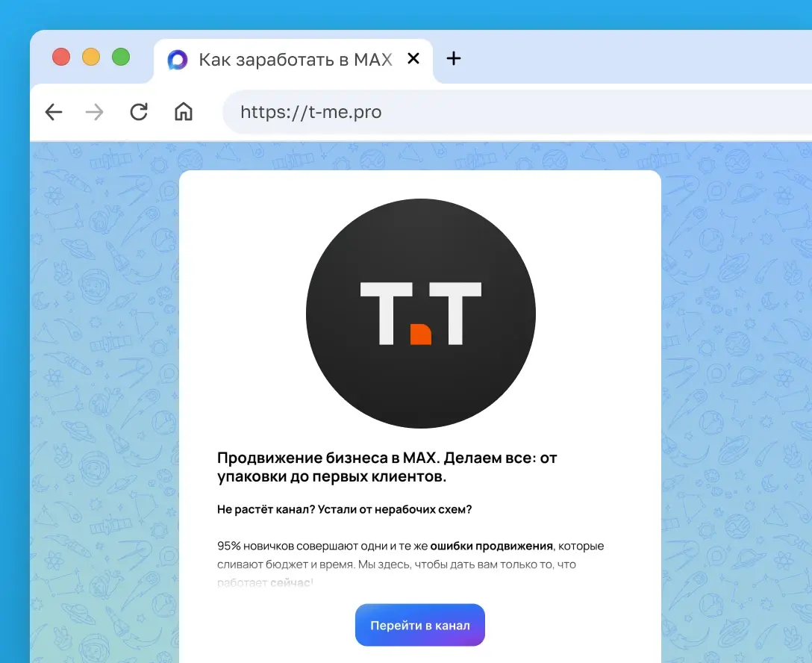Viewport: 812px width, 663px height.
Task: Close the 'Как заработать в MAX' tab
Action: [413, 58]
